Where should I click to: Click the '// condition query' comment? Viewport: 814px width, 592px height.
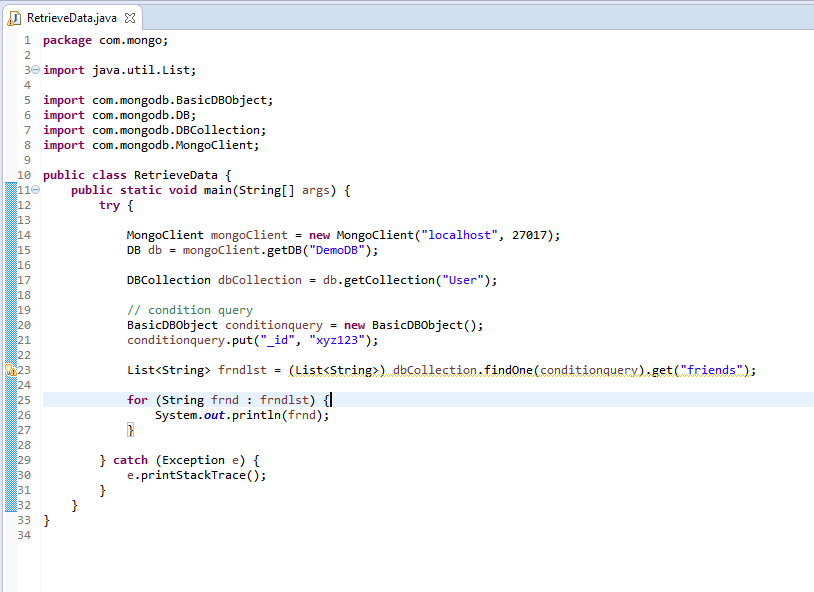(190, 310)
